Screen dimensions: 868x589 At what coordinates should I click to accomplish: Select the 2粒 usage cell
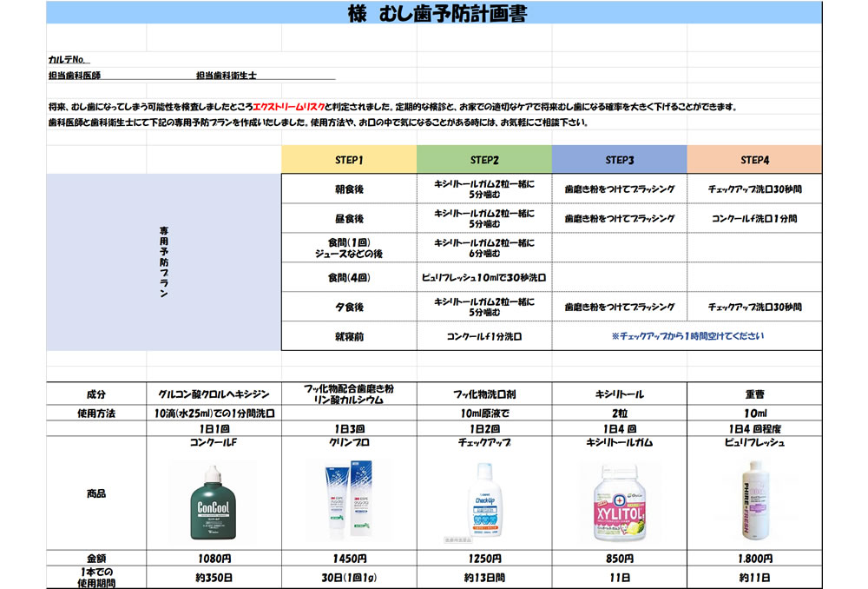(620, 414)
